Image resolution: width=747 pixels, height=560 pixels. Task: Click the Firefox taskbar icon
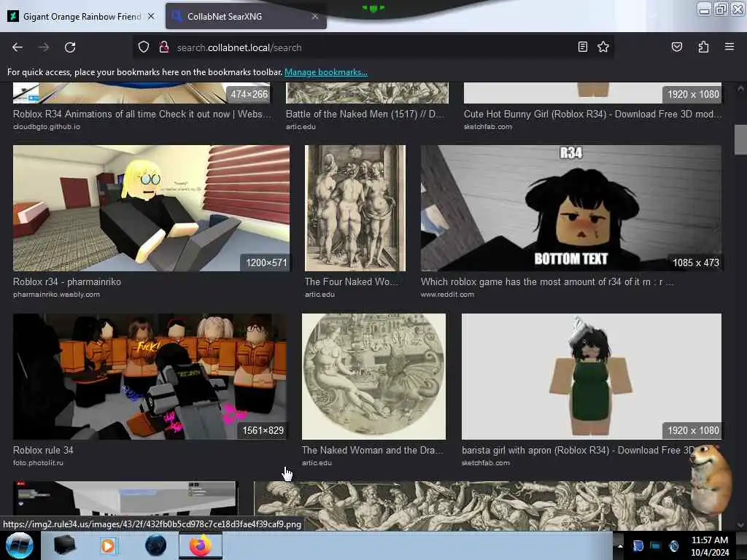(201, 545)
